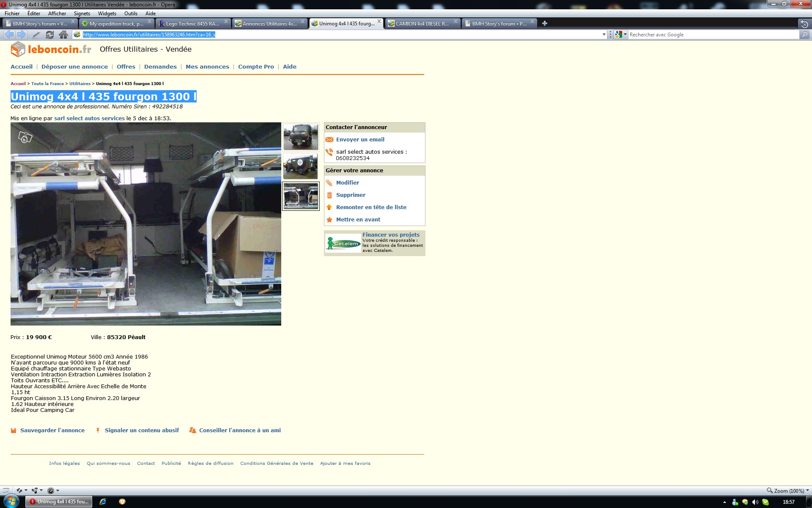Open the Signets menu
Viewport: 812px width, 508px height.
(x=82, y=14)
